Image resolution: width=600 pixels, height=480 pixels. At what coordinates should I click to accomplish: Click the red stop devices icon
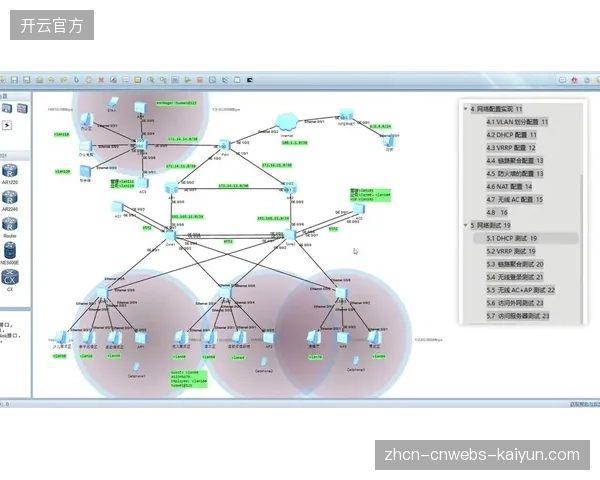(200, 80)
